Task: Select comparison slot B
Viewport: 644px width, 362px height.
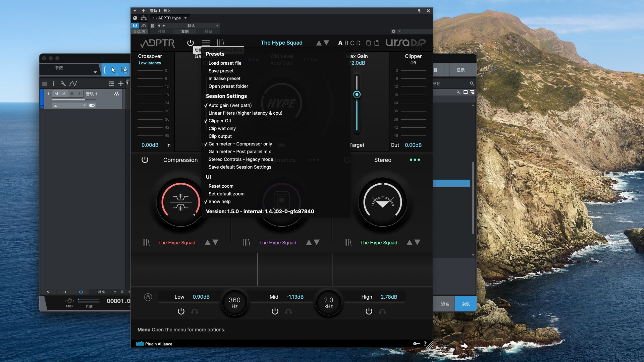Action: point(346,43)
